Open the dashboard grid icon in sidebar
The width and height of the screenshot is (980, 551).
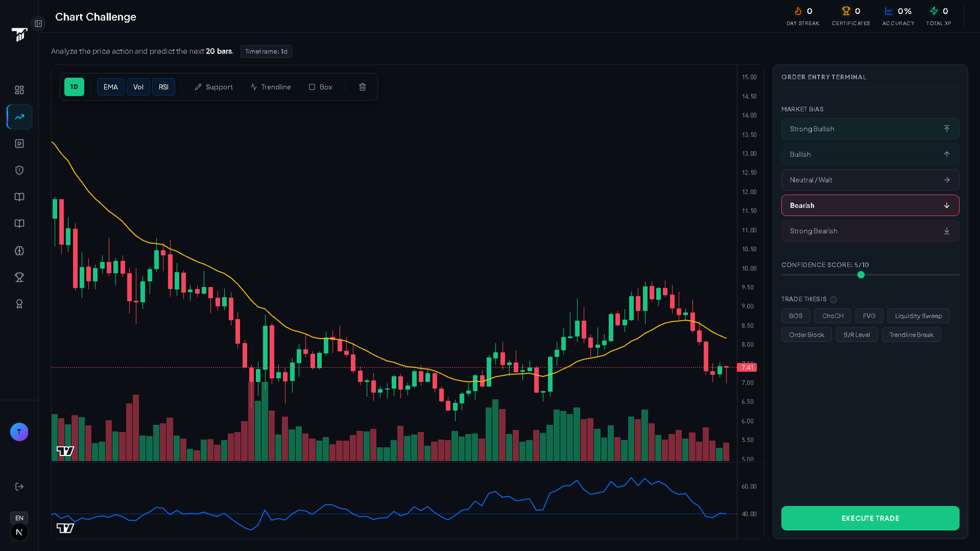pyautogui.click(x=19, y=90)
